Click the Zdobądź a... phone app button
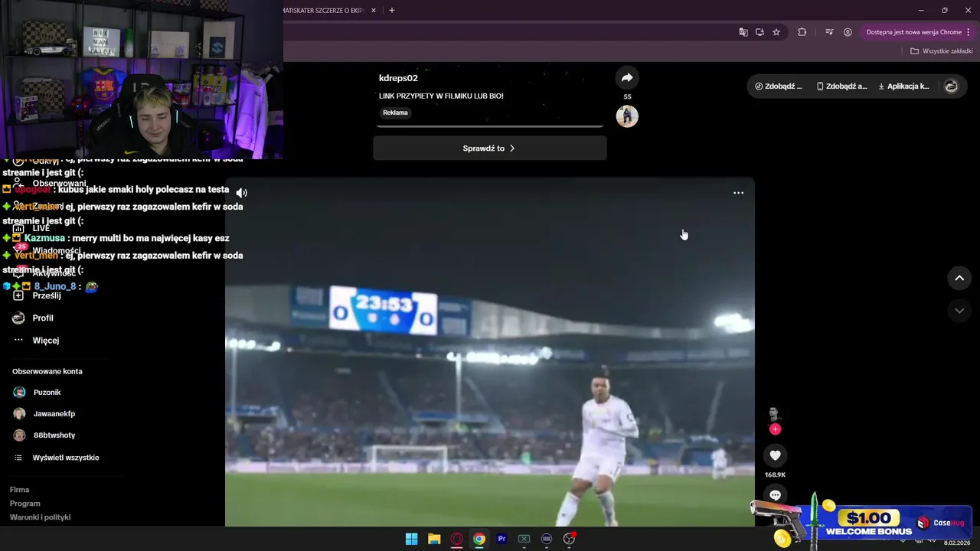Image resolution: width=980 pixels, height=551 pixels. pyautogui.click(x=841, y=86)
